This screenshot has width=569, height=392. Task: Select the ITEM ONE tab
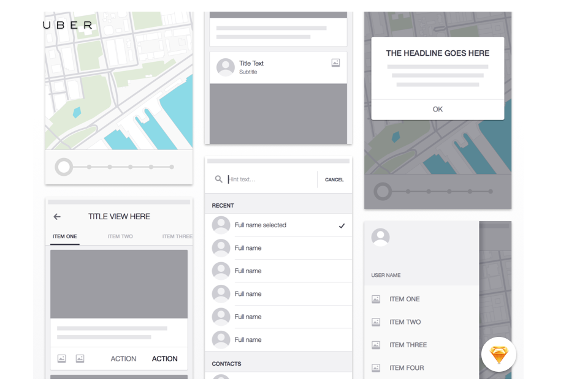[65, 236]
